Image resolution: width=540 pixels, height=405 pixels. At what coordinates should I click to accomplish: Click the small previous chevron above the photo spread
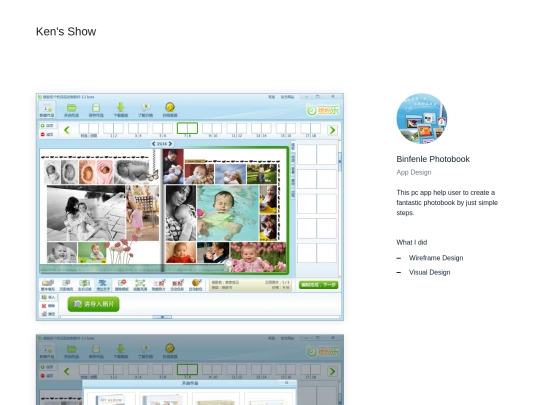pos(154,144)
